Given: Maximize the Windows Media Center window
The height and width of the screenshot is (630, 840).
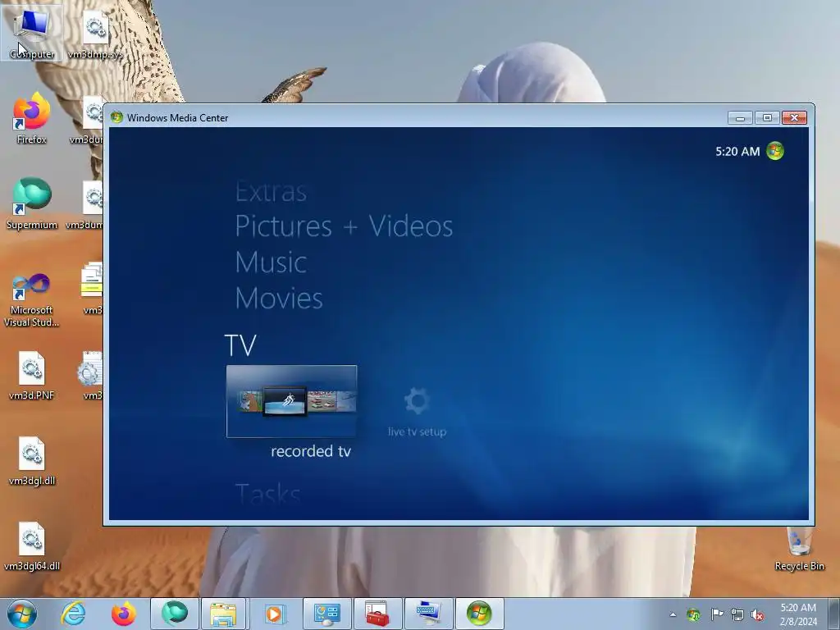Looking at the screenshot, I should (x=767, y=118).
